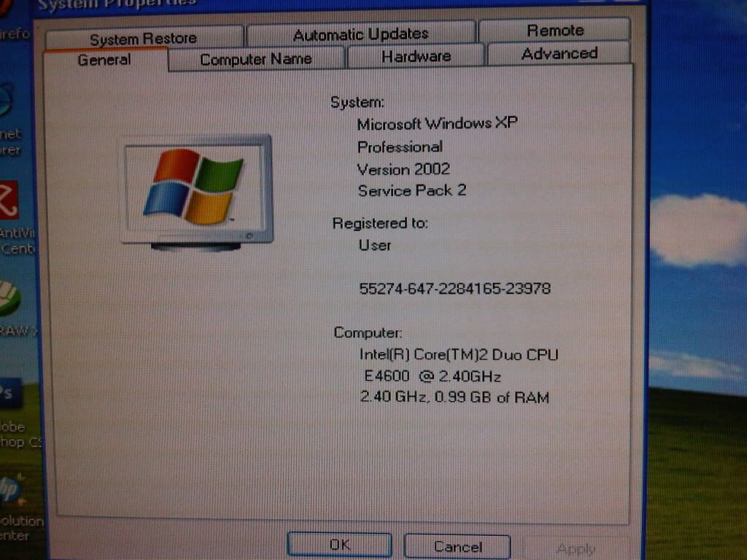Click the greyed-out Apply button
Screen dimensions: 747x560
tap(576, 549)
